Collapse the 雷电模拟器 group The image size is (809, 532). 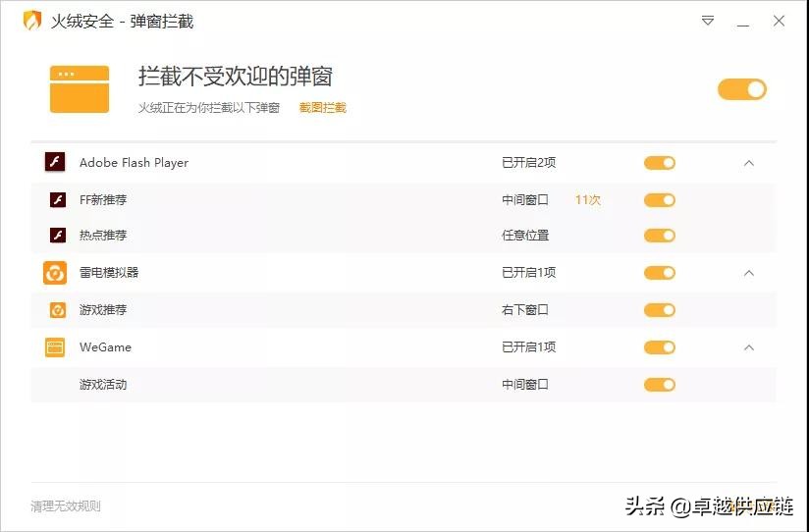pos(749,273)
